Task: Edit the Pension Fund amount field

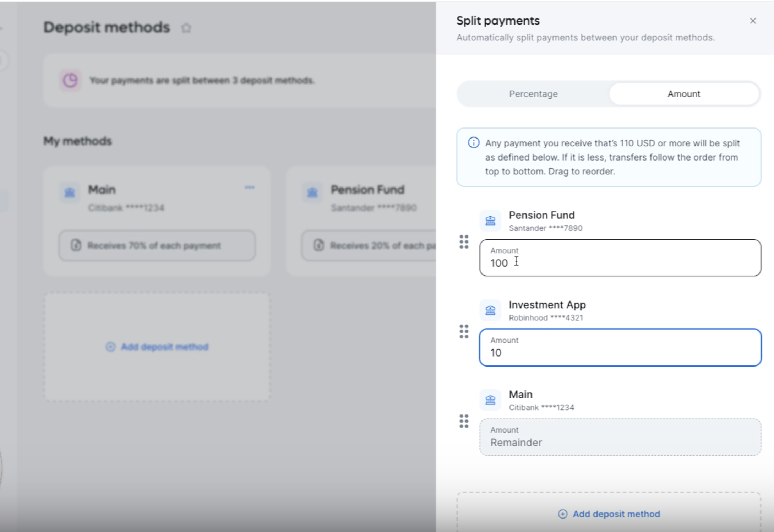Action: [620, 257]
